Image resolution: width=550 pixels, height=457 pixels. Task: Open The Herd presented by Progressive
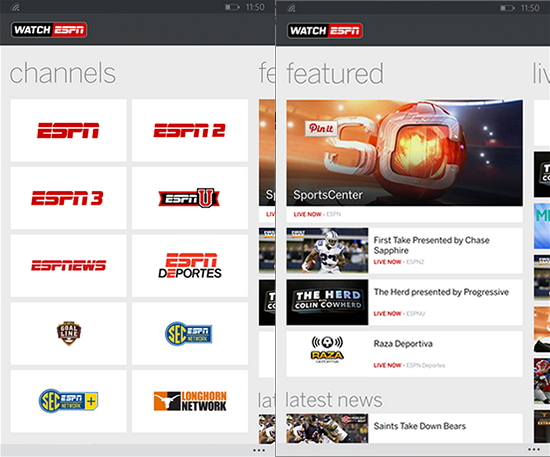pos(404,302)
